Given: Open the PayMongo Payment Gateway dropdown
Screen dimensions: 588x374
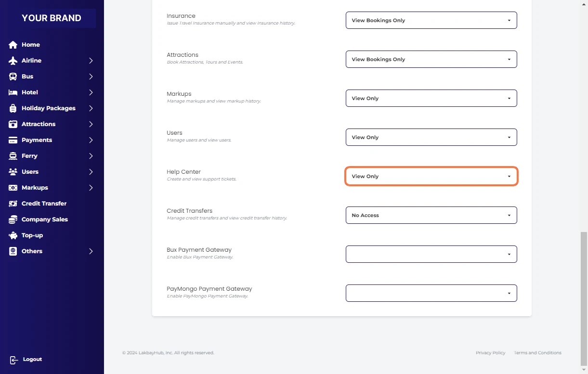Looking at the screenshot, I should (431, 293).
